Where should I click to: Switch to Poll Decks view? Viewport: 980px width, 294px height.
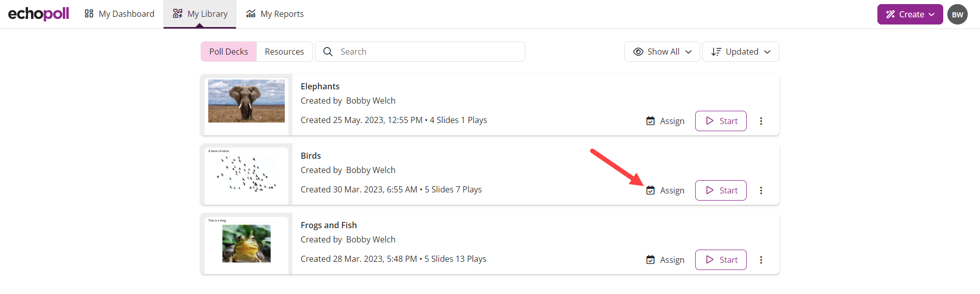coord(228,52)
